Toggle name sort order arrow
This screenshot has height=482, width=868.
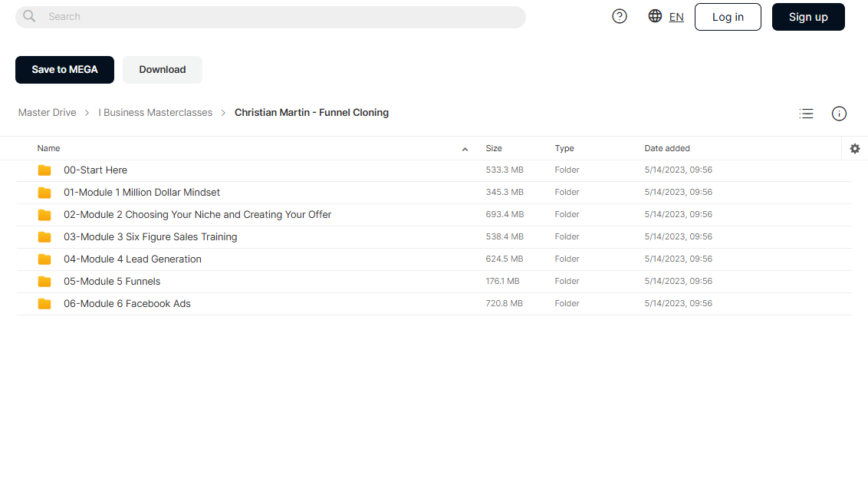pyautogui.click(x=465, y=149)
